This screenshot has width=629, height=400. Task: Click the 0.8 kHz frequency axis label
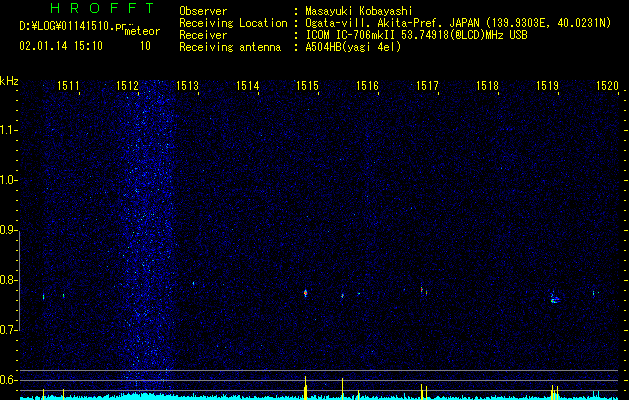point(8,280)
